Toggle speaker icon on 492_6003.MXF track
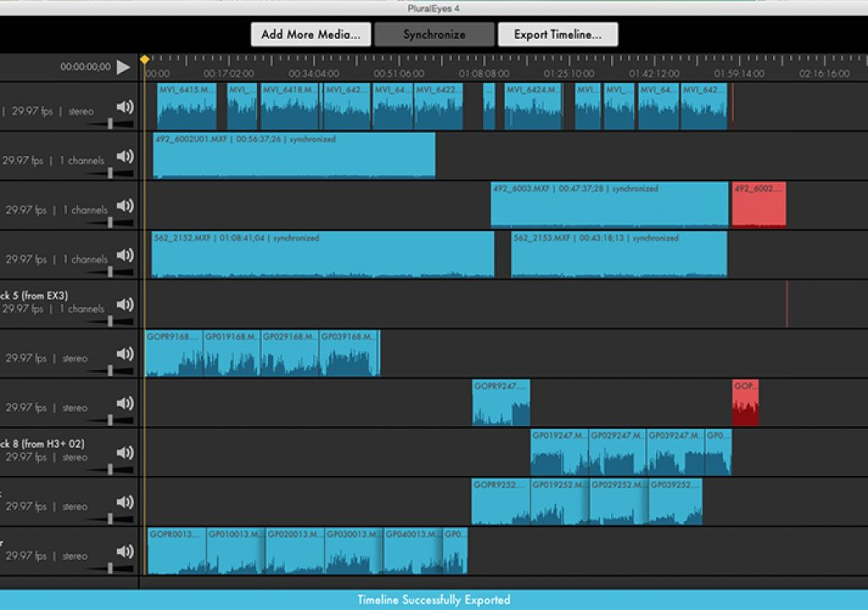The width and height of the screenshot is (868, 610). [125, 205]
